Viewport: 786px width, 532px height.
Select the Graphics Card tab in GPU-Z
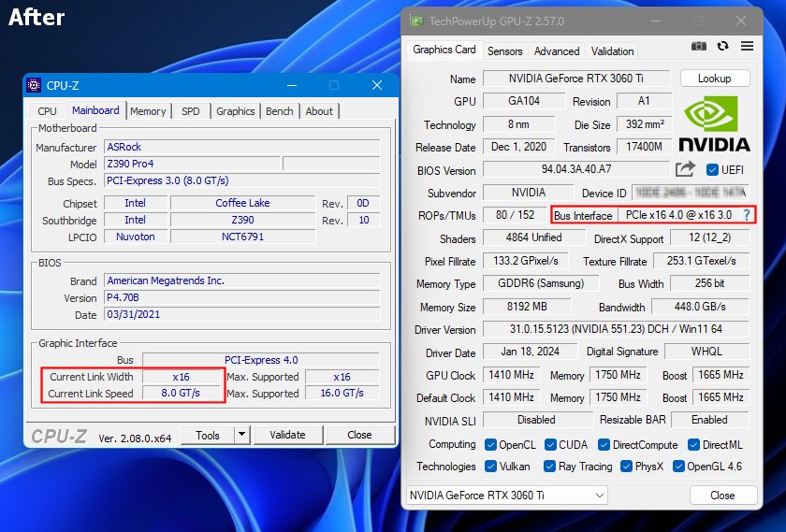tap(444, 50)
